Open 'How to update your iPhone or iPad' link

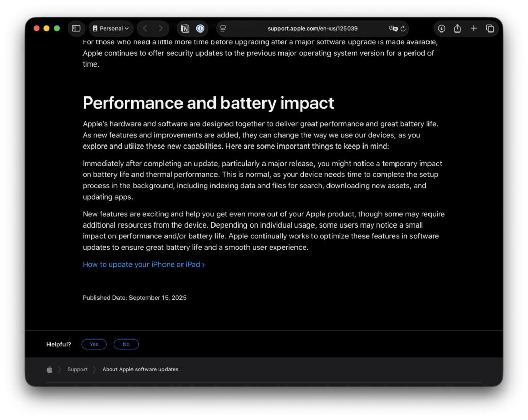click(x=143, y=264)
